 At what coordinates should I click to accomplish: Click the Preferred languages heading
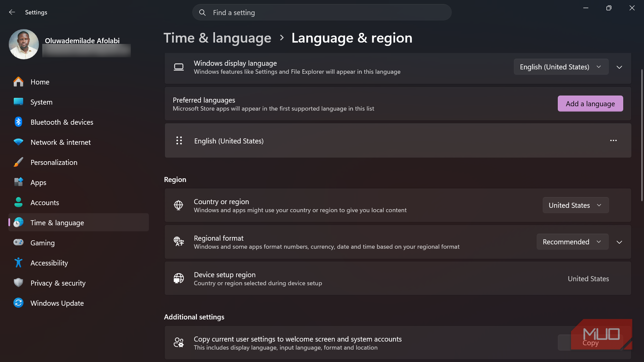point(204,100)
